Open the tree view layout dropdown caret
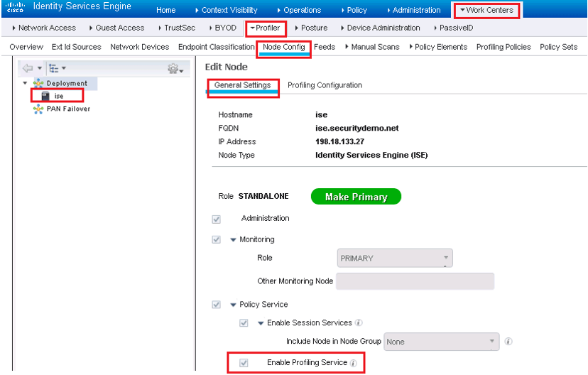The height and width of the screenshot is (375, 588). click(x=64, y=68)
